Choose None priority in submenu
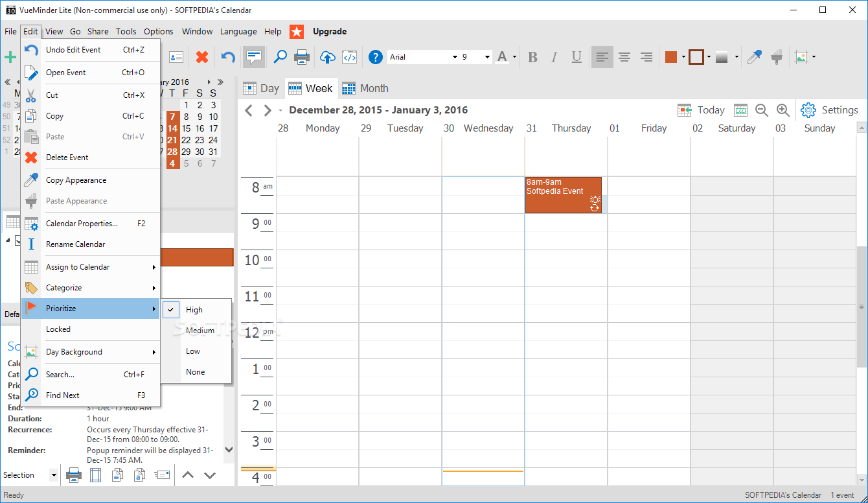 click(x=195, y=372)
